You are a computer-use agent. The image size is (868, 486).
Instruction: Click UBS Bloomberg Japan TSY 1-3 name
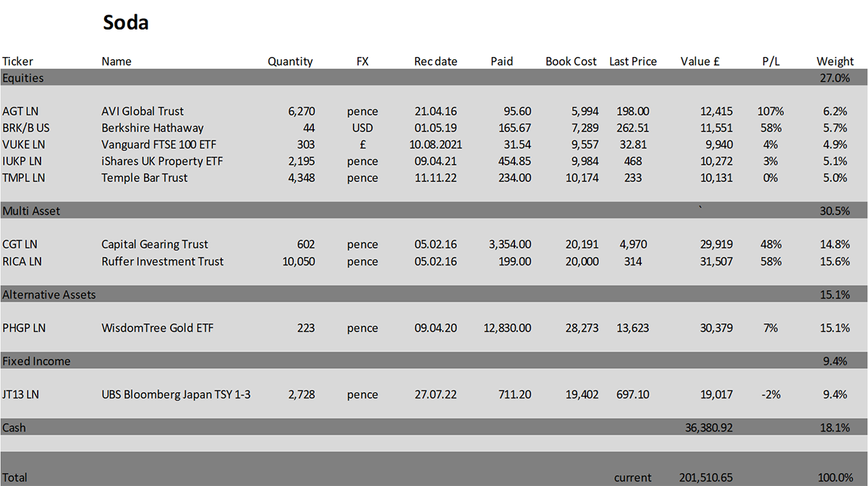point(176,394)
